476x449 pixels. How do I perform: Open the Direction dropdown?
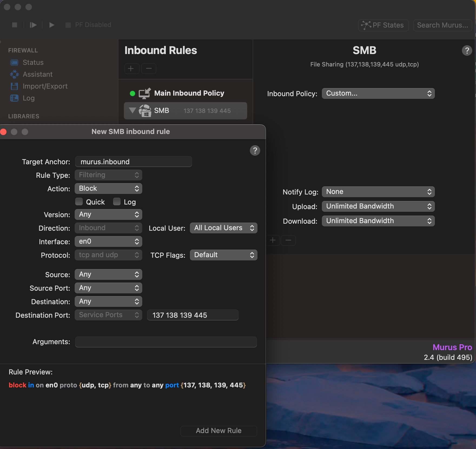(x=108, y=228)
